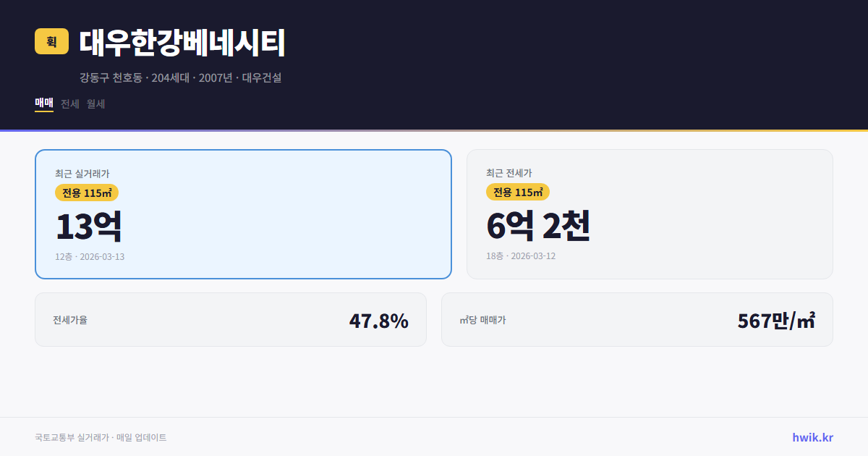
Task: Click the 최근 전세가 card
Action: 650,214
